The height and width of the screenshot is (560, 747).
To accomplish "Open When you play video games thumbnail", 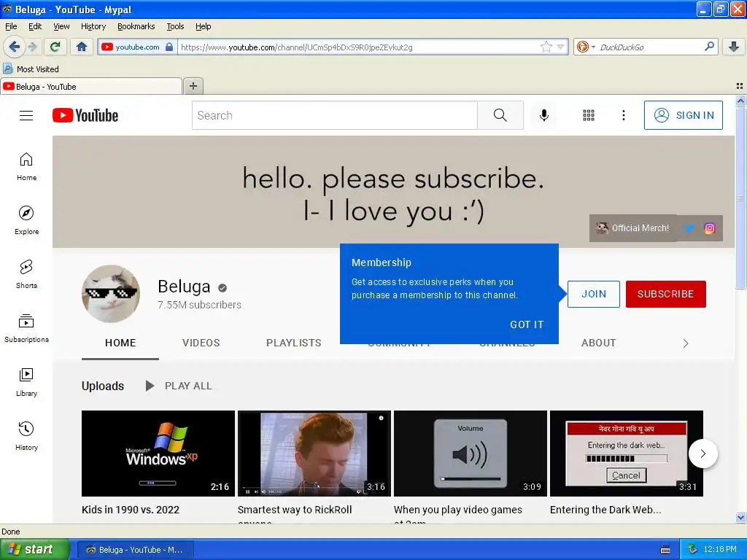I will [x=471, y=454].
